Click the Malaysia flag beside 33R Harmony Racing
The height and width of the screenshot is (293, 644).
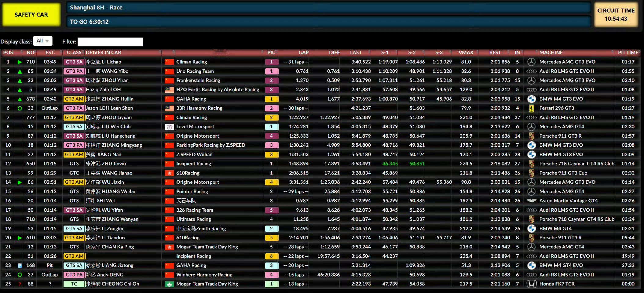coord(169,108)
